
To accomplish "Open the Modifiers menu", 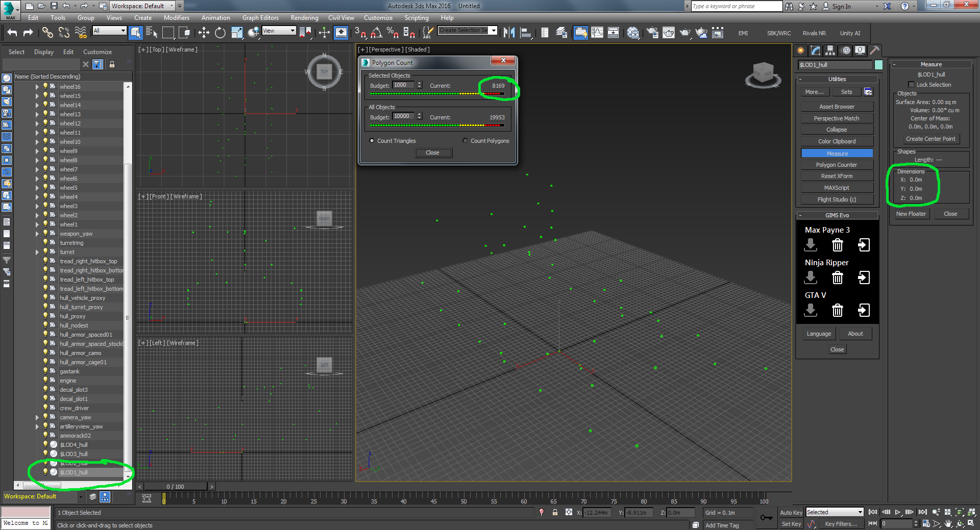I will pyautogui.click(x=176, y=18).
